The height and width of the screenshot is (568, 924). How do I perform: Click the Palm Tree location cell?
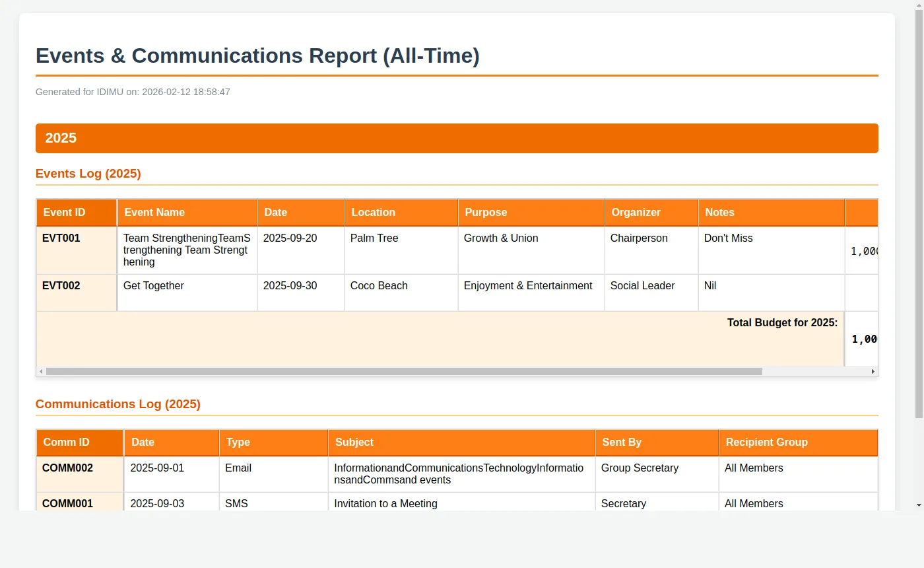(401, 250)
